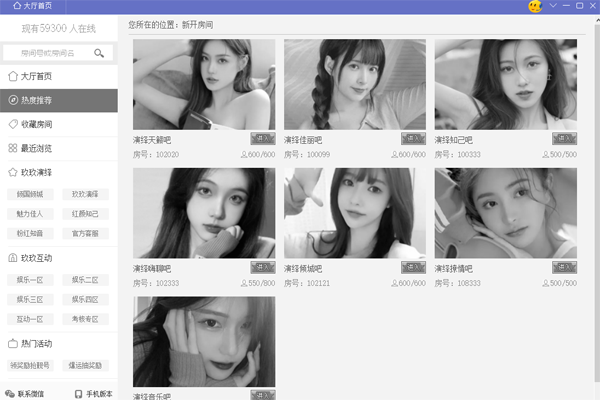
Task: Click the house icon beside 大厅首页 in sidebar
Action: [13, 76]
